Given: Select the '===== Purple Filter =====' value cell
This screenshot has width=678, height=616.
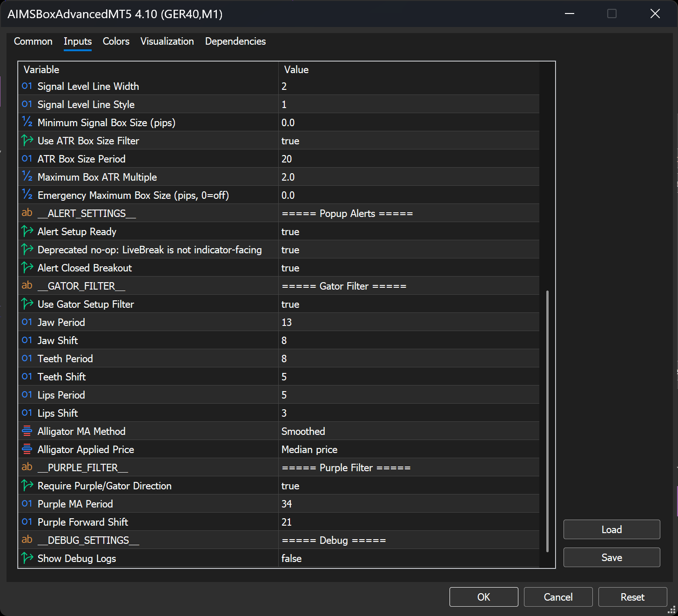Looking at the screenshot, I should [409, 467].
